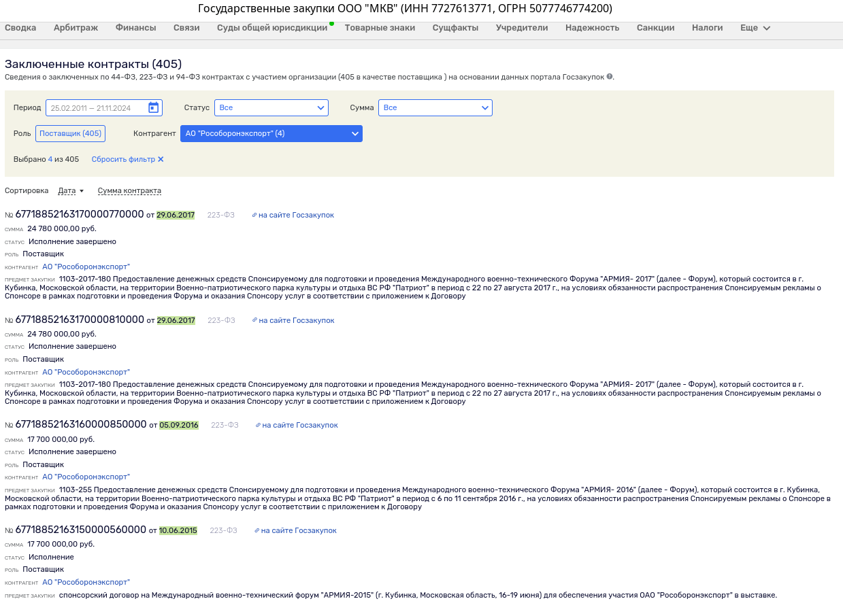Expand the 'Еще' menu
Screen dimensions: 843x616
pyautogui.click(x=755, y=28)
